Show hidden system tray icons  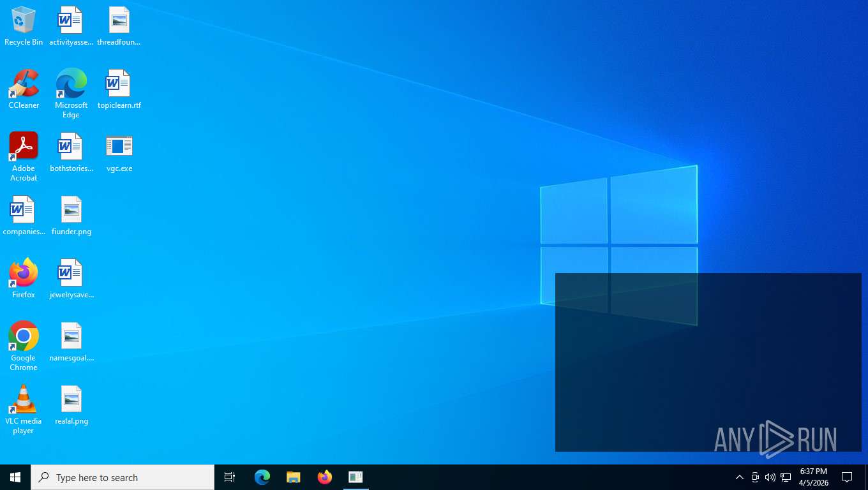(740, 477)
